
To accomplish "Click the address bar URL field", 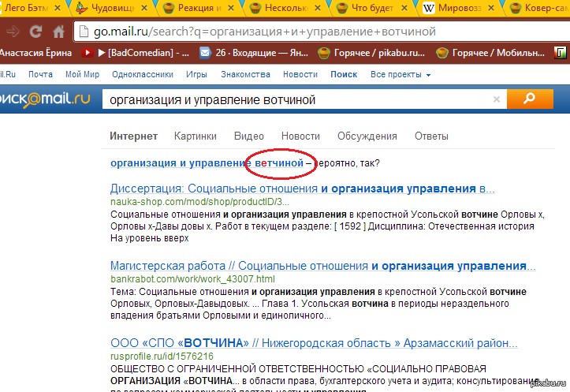I will tap(323, 32).
